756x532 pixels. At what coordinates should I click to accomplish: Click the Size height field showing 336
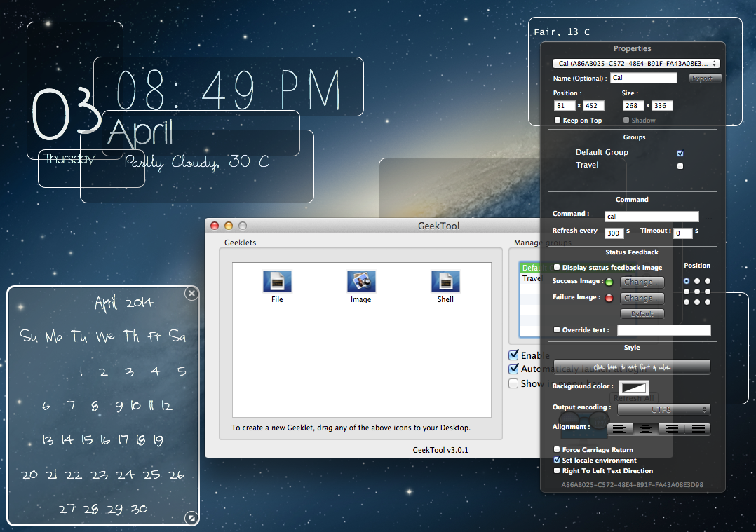tap(662, 106)
